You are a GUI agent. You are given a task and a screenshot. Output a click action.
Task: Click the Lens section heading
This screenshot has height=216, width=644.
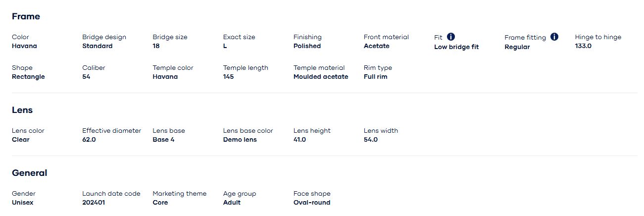coord(22,110)
